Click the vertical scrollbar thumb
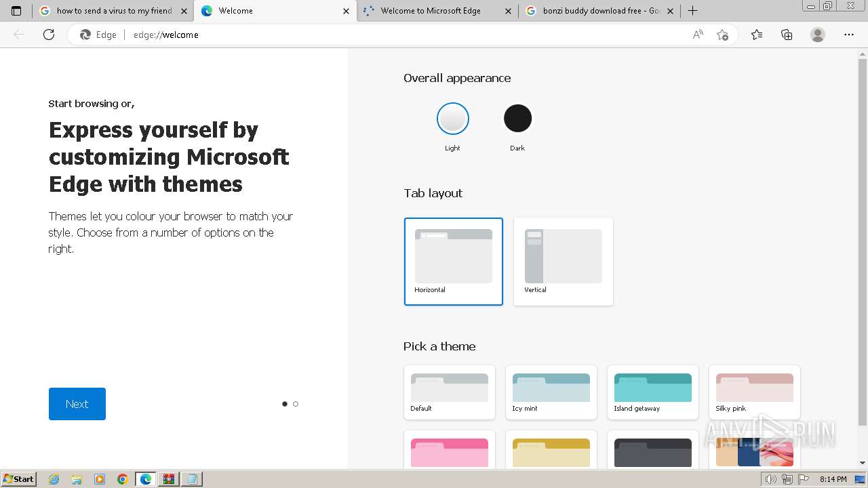This screenshot has height=488, width=868. 863,243
